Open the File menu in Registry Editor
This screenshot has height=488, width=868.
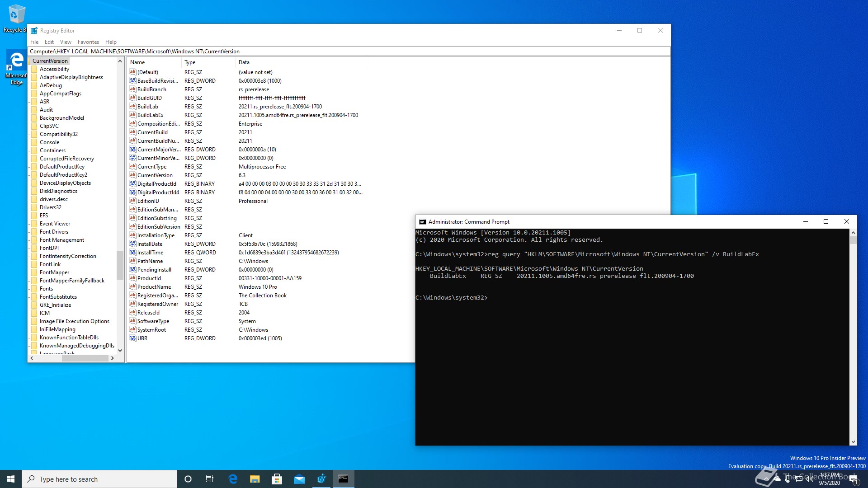(x=34, y=42)
